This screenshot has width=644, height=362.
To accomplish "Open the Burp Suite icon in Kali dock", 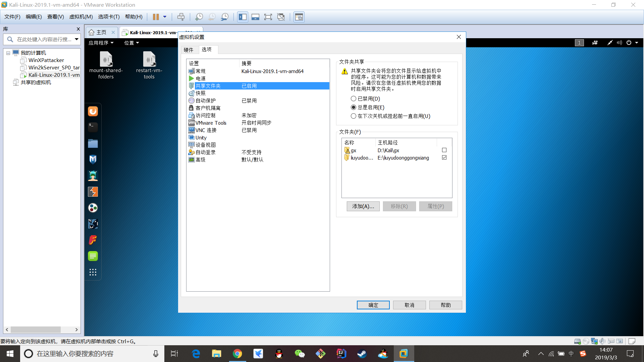I will [x=93, y=192].
